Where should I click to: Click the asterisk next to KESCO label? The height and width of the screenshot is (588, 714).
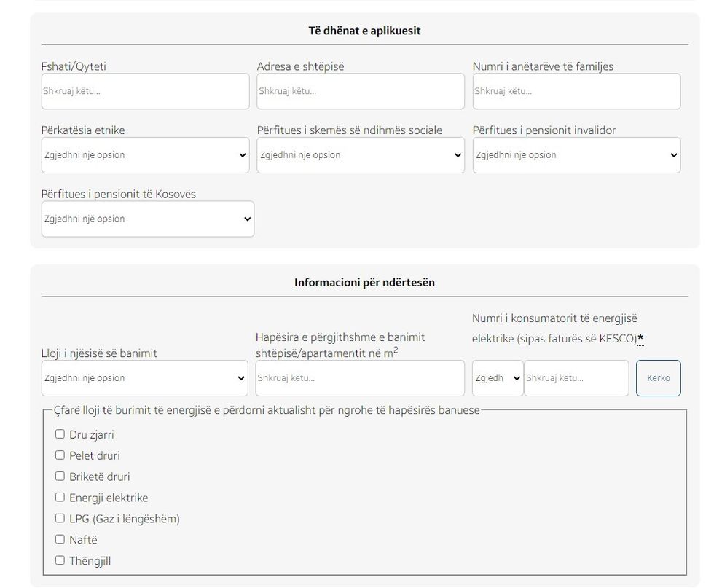point(640,338)
